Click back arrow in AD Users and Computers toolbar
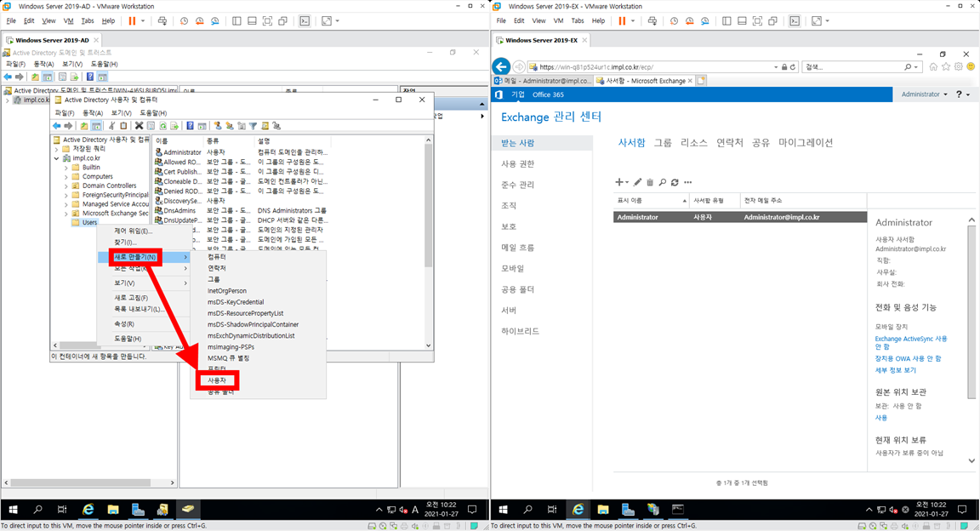The width and height of the screenshot is (980, 531). click(x=57, y=126)
